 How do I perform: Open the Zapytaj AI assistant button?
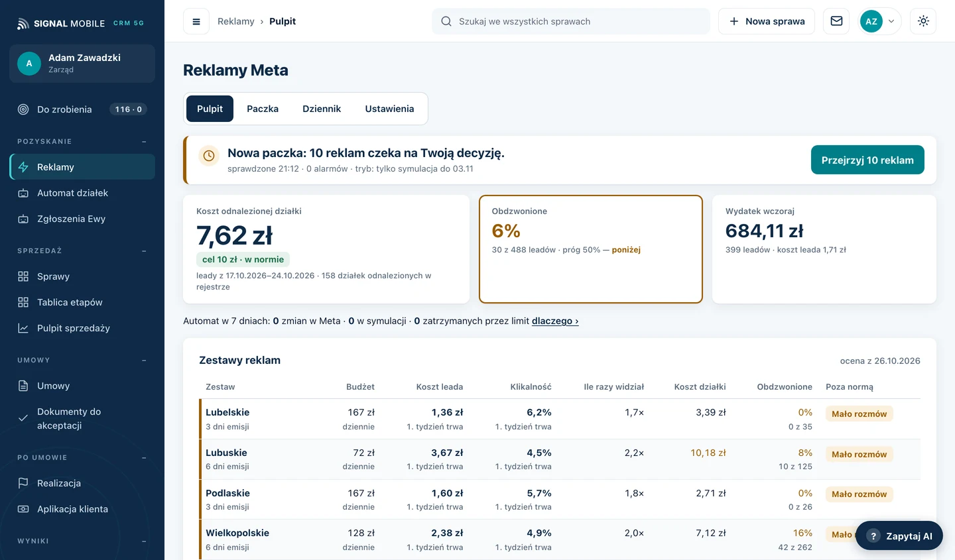point(899,535)
